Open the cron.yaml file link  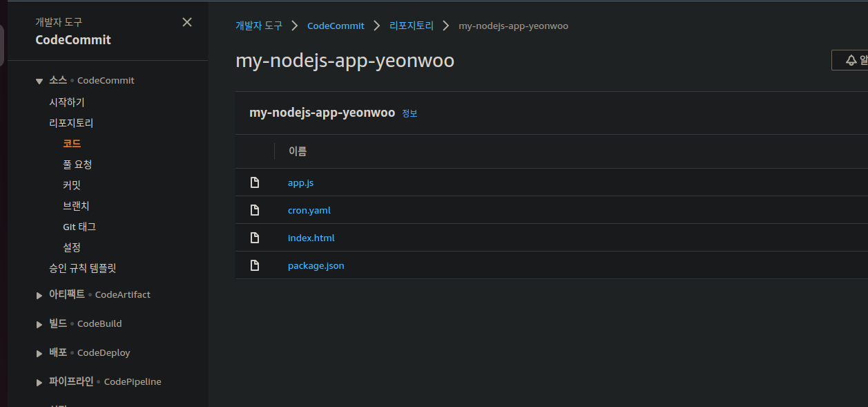(x=309, y=210)
